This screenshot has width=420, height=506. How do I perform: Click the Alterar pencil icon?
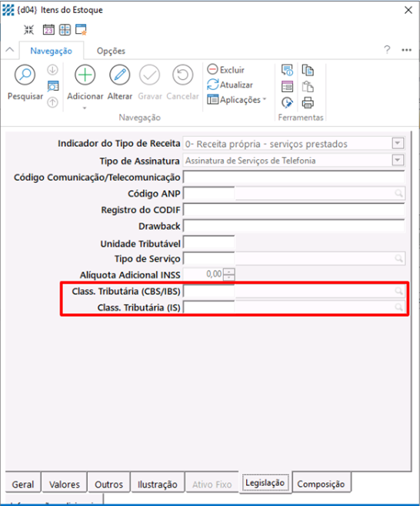120,75
